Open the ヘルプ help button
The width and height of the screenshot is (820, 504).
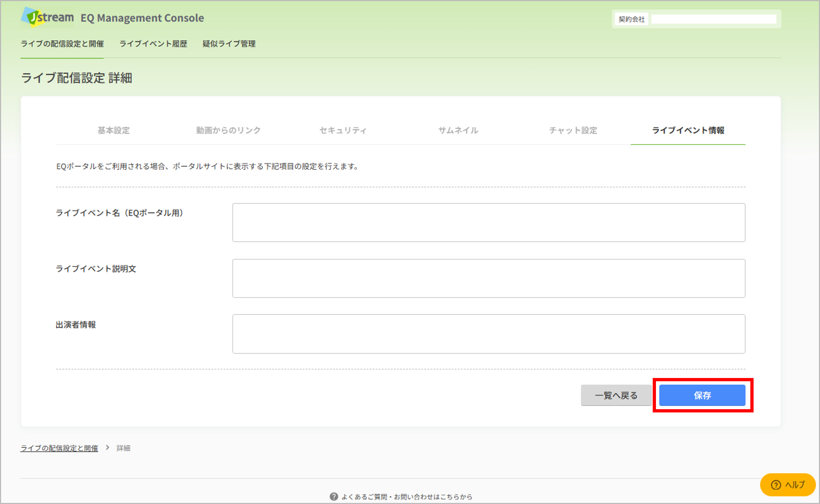[x=788, y=485]
